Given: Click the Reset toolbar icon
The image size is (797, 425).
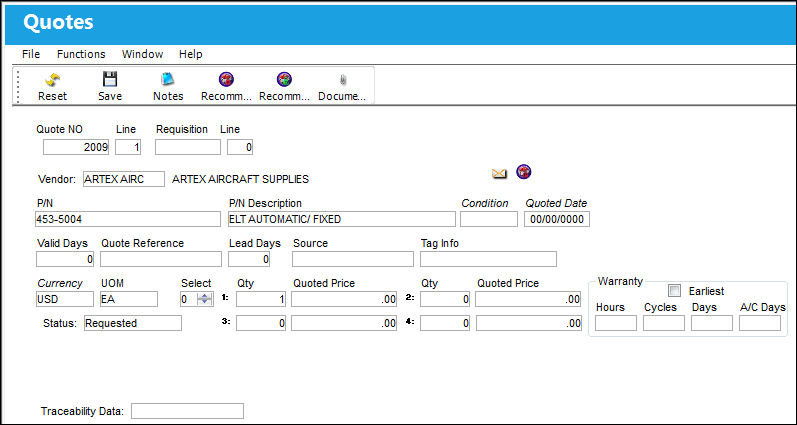Looking at the screenshot, I should (x=52, y=80).
